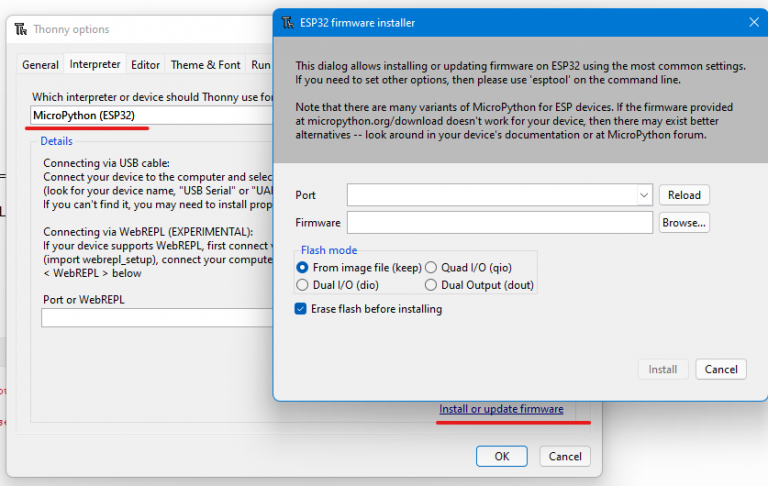Click Browse... to choose firmware file
This screenshot has width=768, height=486.
click(x=684, y=223)
